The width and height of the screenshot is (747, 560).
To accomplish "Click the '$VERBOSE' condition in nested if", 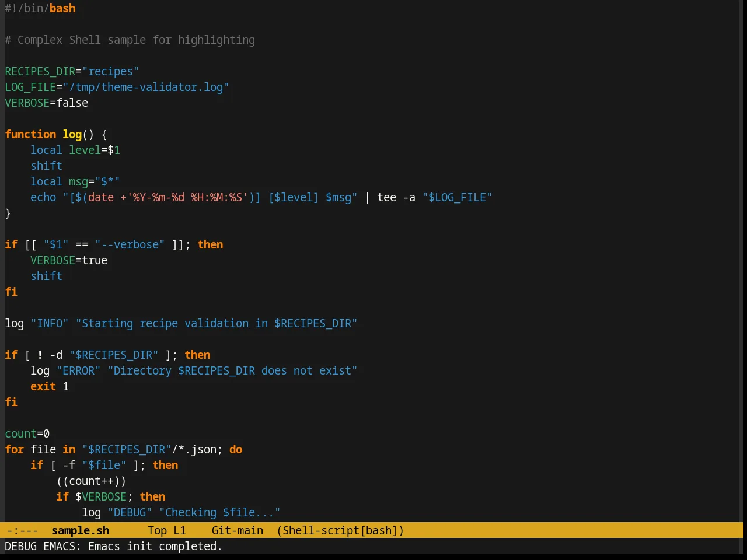I will pos(101,496).
